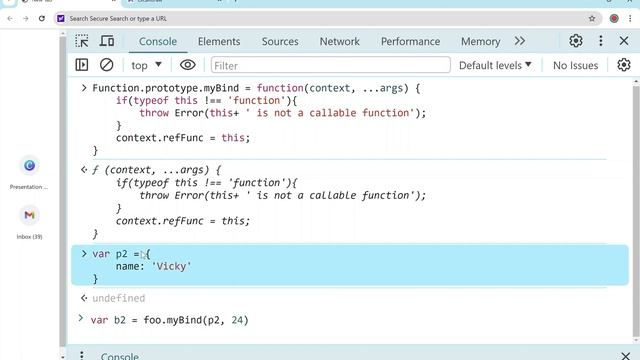Select the bottom drawer Console tab
Screen dimensions: 640x360
120,356
